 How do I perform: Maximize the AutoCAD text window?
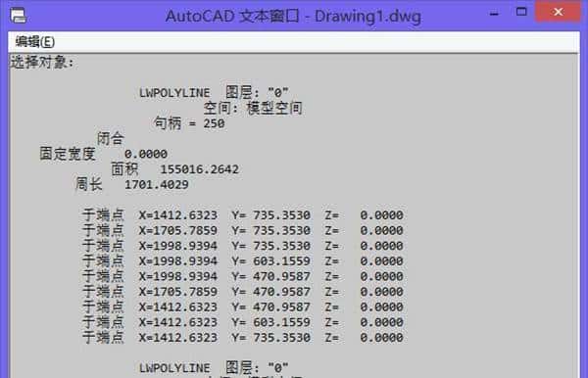click(521, 12)
